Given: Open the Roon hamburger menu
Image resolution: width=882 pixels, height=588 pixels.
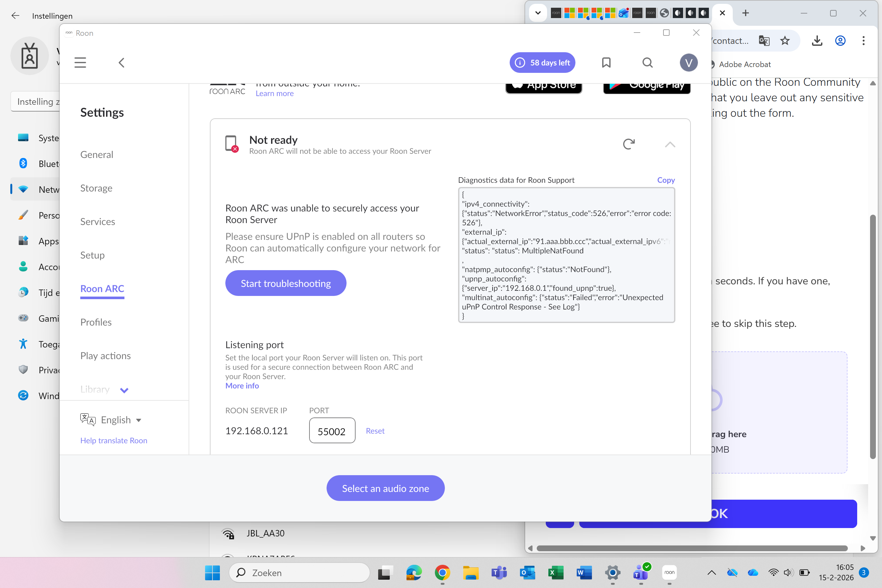Looking at the screenshot, I should click(80, 63).
